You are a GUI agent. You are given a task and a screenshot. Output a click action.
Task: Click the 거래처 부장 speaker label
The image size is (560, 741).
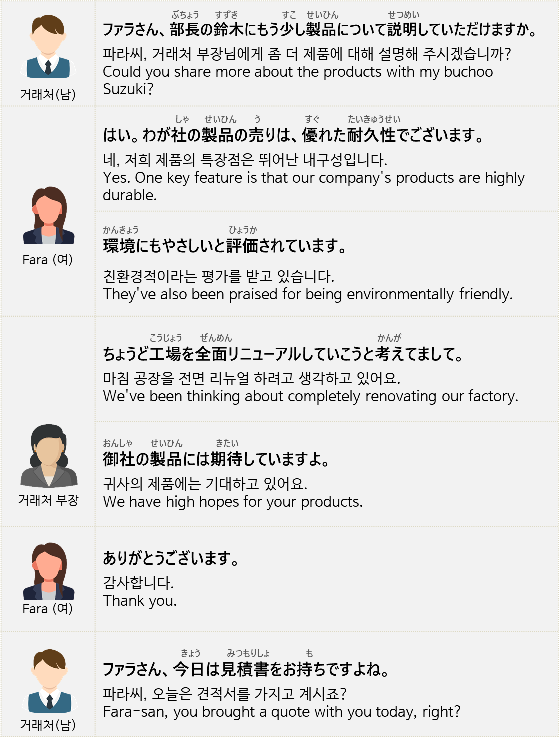click(48, 500)
